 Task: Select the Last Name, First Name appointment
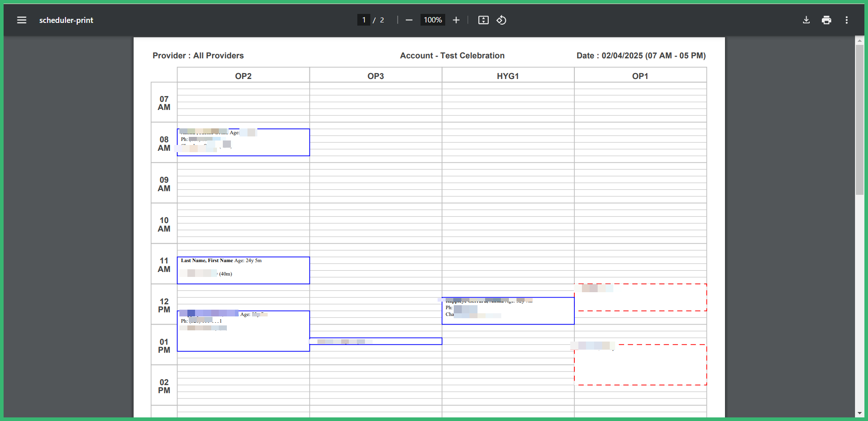click(x=243, y=270)
